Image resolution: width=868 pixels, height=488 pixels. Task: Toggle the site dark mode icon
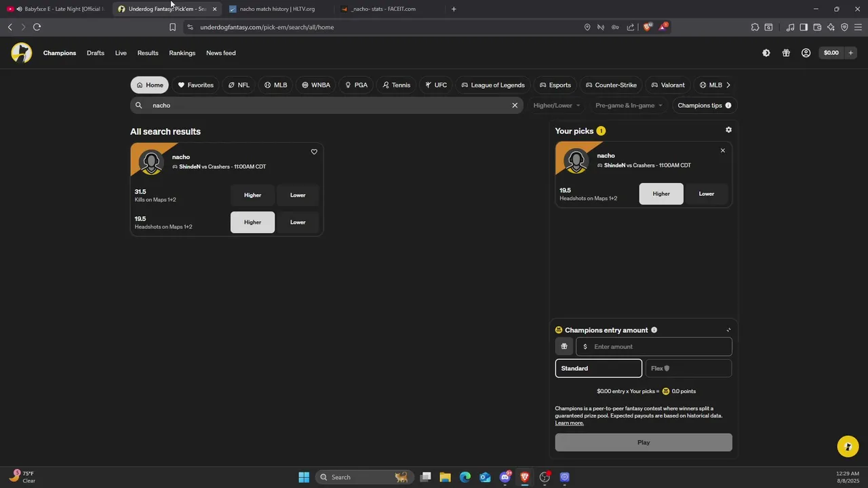(766, 53)
